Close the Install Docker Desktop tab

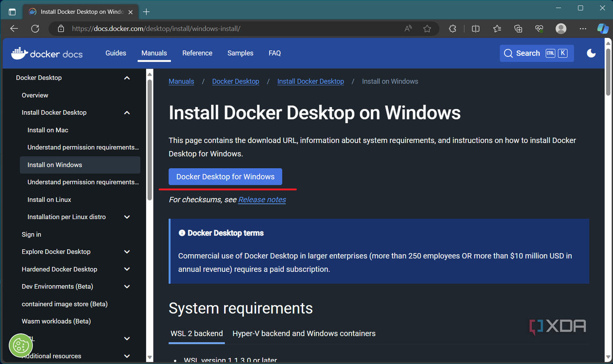(130, 12)
